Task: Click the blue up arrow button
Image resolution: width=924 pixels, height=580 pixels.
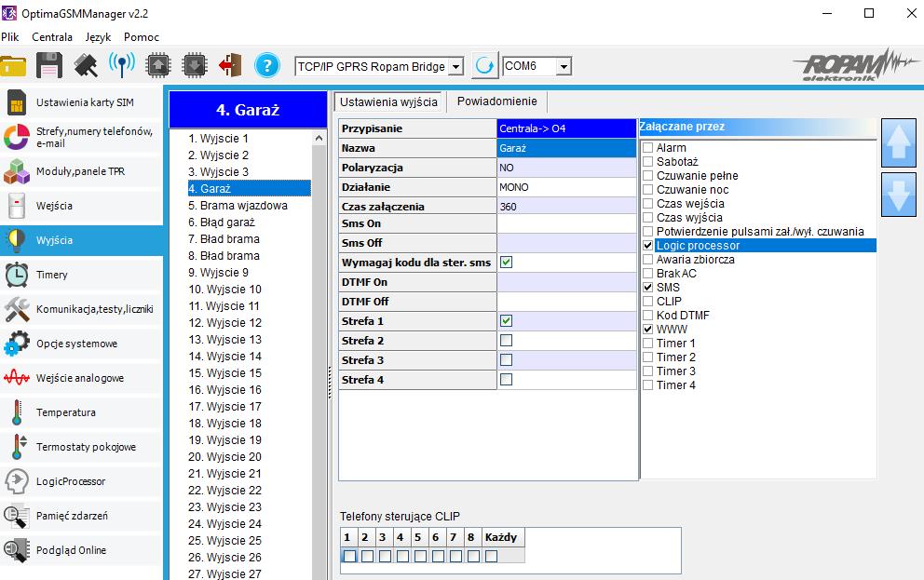Action: coord(898,143)
